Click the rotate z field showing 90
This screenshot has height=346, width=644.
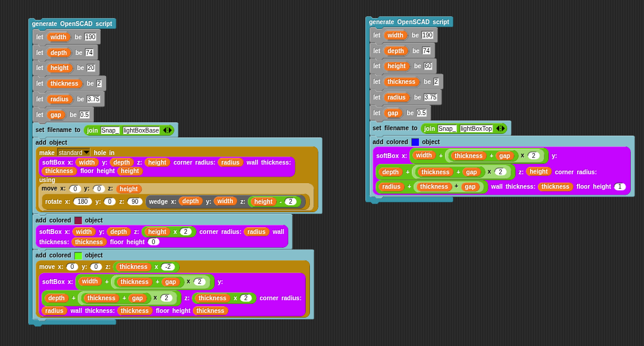tap(134, 201)
